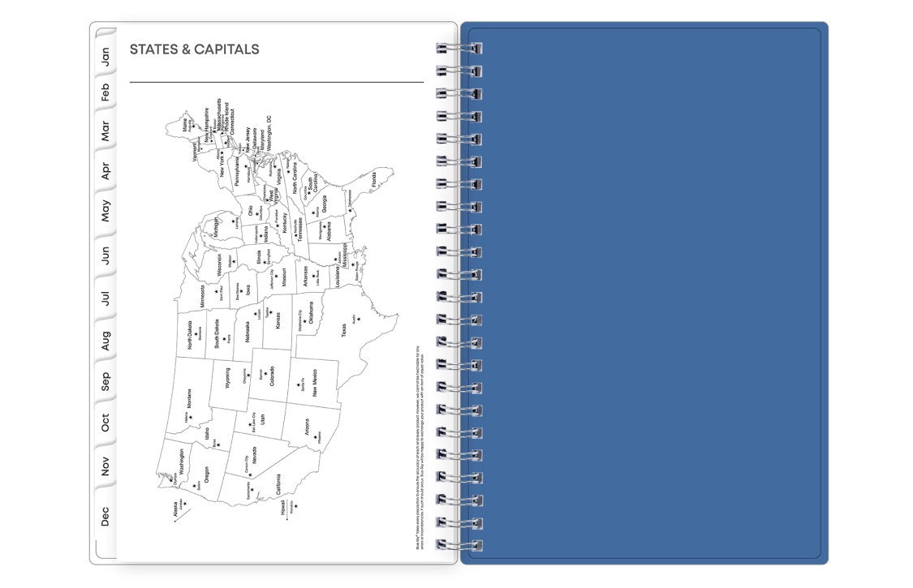
Task: Select the Jun month tab
Action: (x=106, y=255)
